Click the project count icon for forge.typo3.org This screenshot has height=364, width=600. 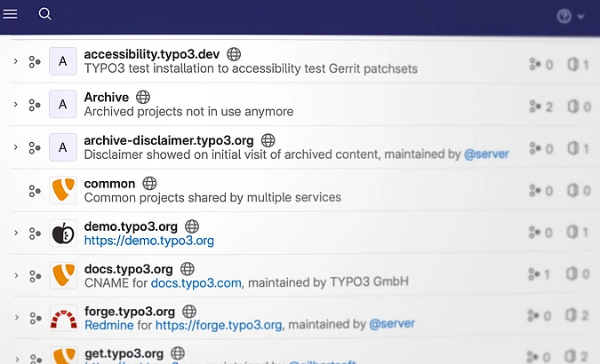[573, 316]
